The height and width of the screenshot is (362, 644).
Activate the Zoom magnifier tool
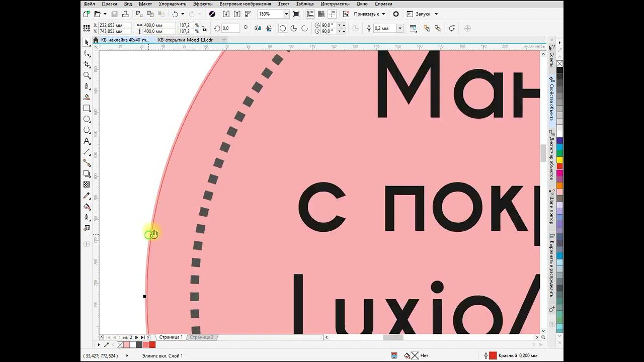[87, 75]
